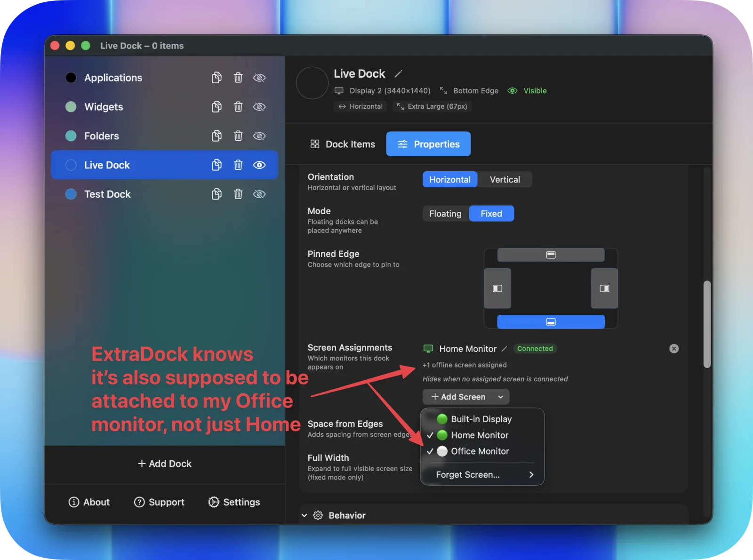Image resolution: width=753 pixels, height=560 pixels.
Task: Pin dock to the bottom edge
Action: coord(551,322)
